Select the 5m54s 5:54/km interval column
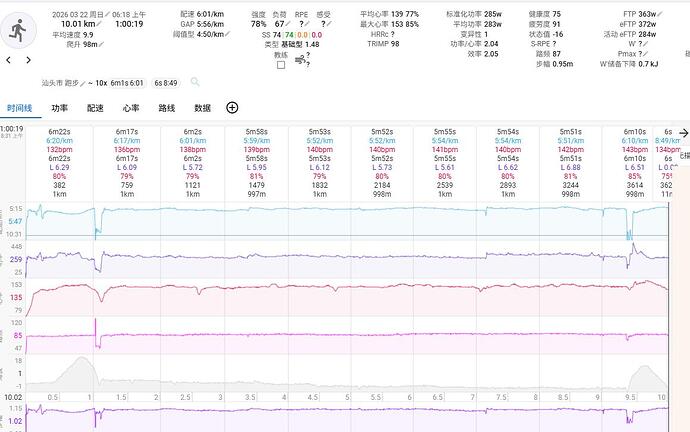690x432 pixels. pos(508,163)
